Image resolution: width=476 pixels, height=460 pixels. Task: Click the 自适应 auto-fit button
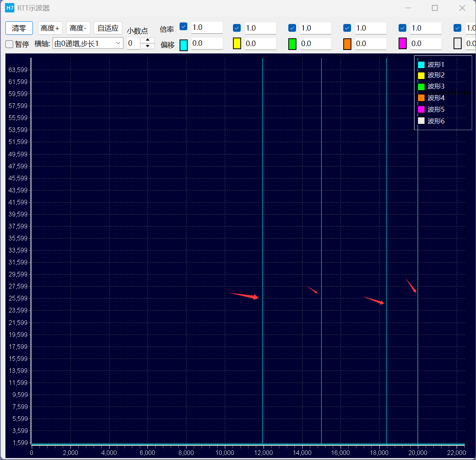(108, 28)
